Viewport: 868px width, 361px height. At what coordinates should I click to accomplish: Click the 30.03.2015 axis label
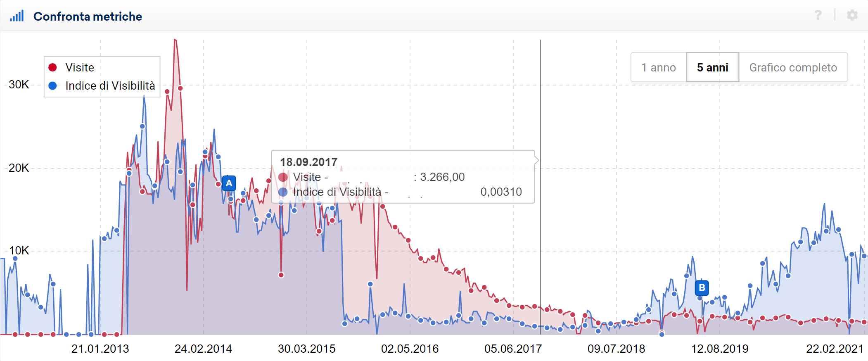point(306,349)
